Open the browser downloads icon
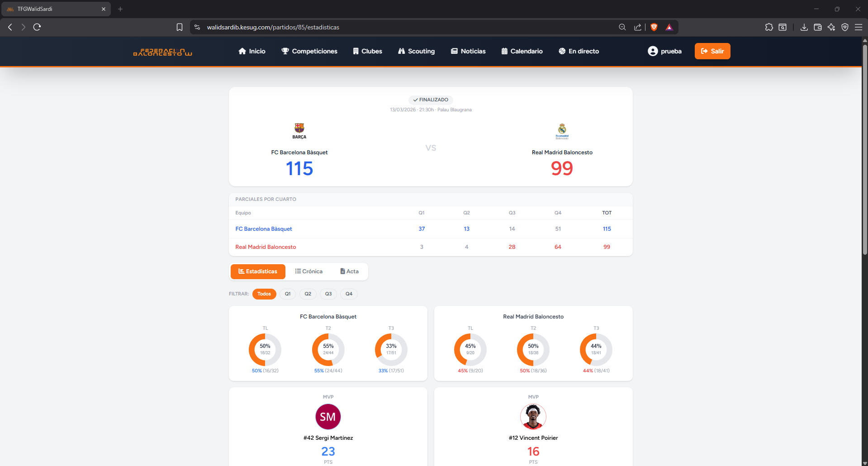868x466 pixels. 804,27
